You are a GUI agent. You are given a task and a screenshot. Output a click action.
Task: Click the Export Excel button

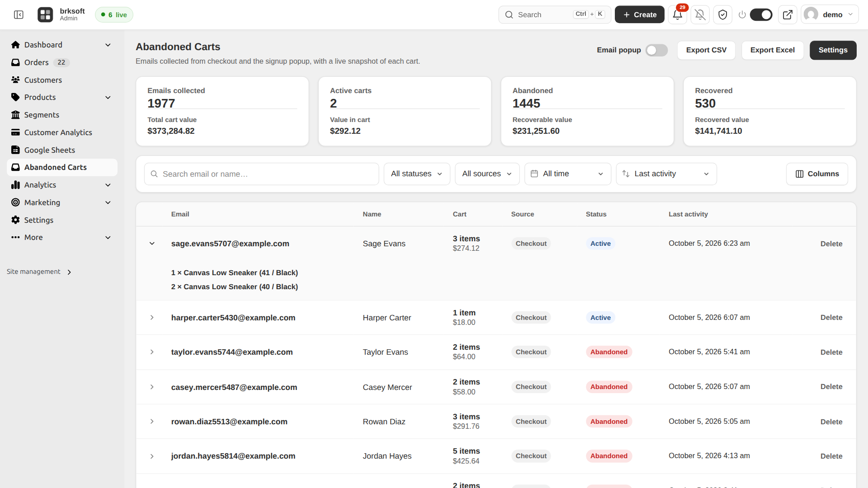point(772,50)
